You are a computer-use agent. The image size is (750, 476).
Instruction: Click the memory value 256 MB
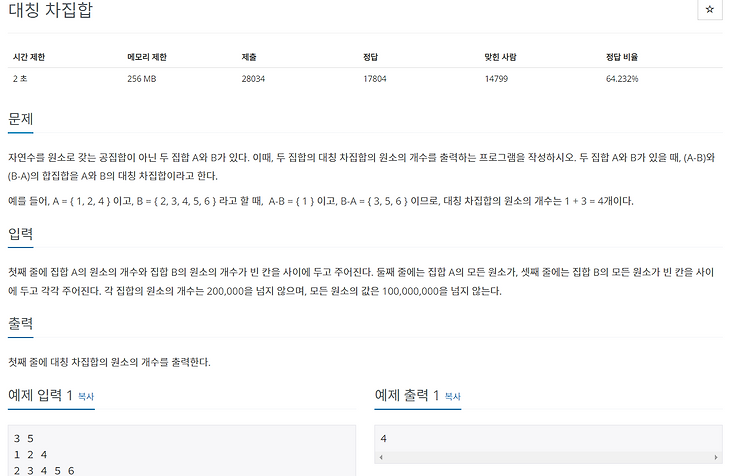[x=142, y=78]
